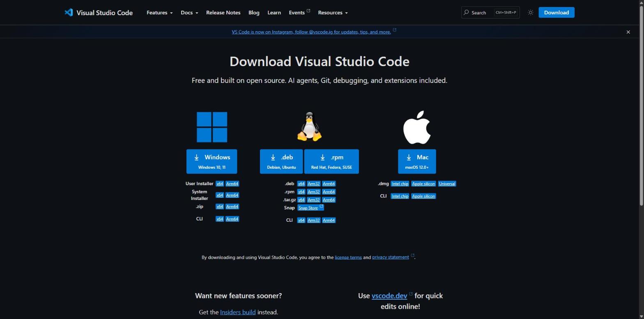Choose Intel chip .dmg download
Image resolution: width=644 pixels, height=319 pixels.
coord(400,184)
